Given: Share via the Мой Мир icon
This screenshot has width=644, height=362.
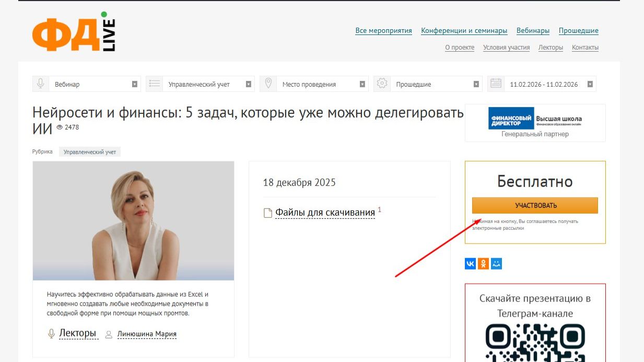Looking at the screenshot, I should tap(497, 264).
